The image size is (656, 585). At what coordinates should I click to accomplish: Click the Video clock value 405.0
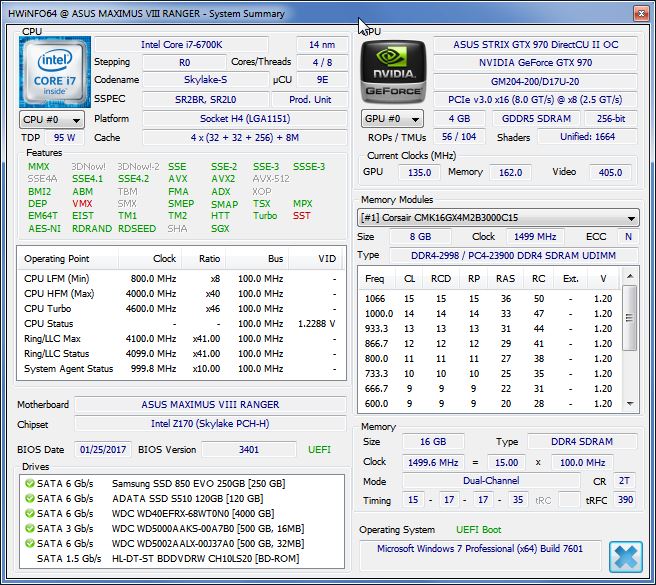click(610, 172)
